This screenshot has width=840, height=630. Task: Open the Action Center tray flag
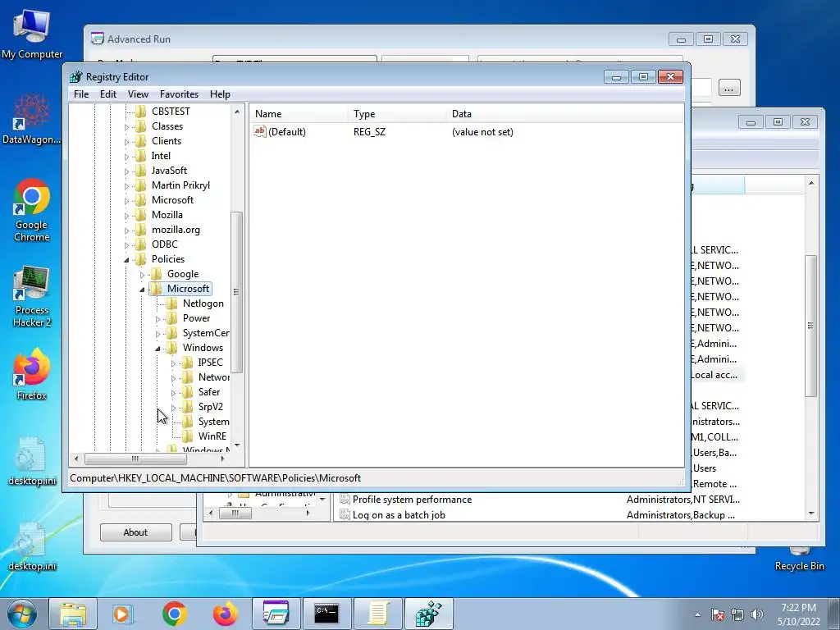point(718,614)
